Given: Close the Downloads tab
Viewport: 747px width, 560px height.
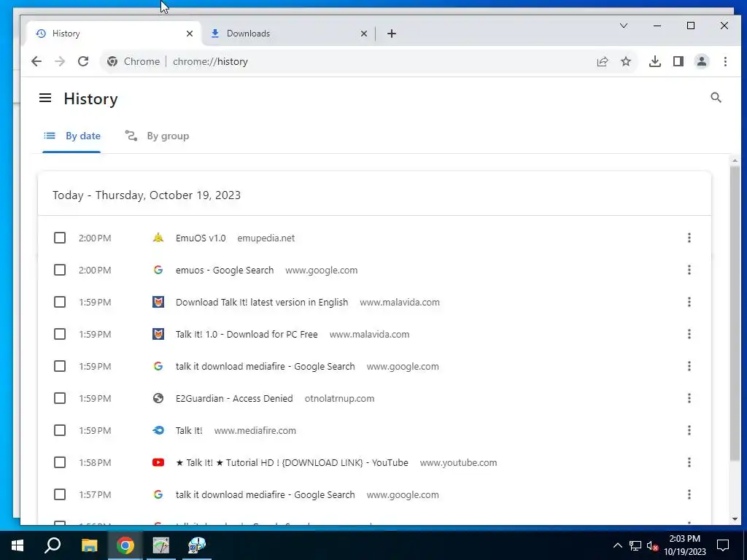Looking at the screenshot, I should (x=363, y=34).
